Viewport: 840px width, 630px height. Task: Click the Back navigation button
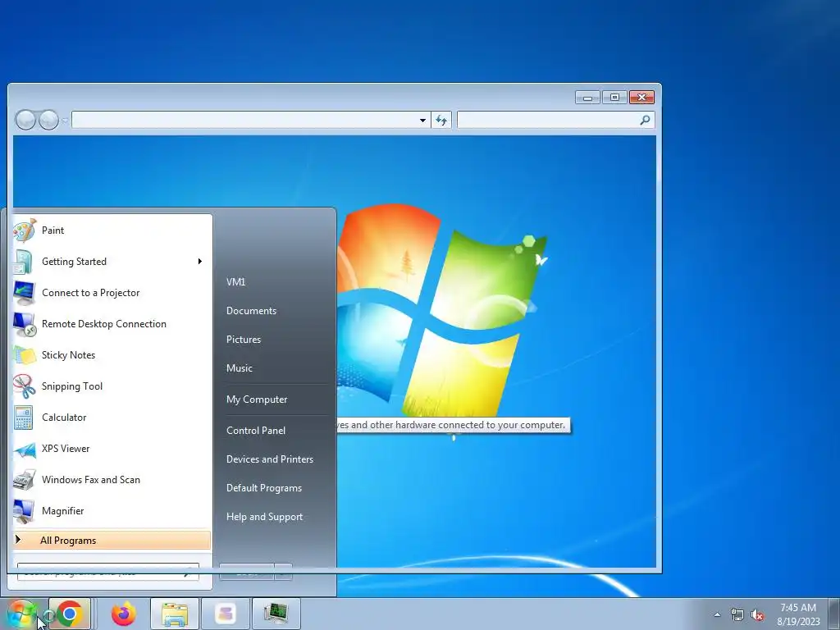click(x=25, y=120)
